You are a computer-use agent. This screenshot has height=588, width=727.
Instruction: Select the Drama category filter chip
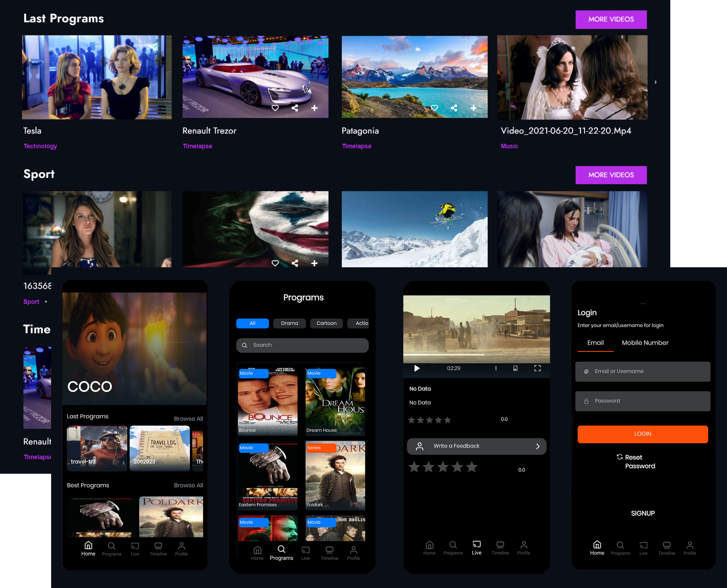coord(289,323)
